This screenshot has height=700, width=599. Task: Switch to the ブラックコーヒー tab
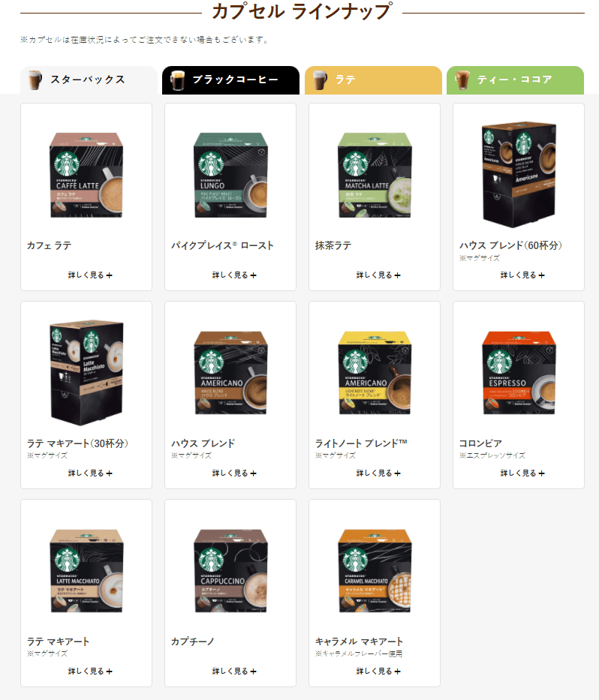coord(230,80)
